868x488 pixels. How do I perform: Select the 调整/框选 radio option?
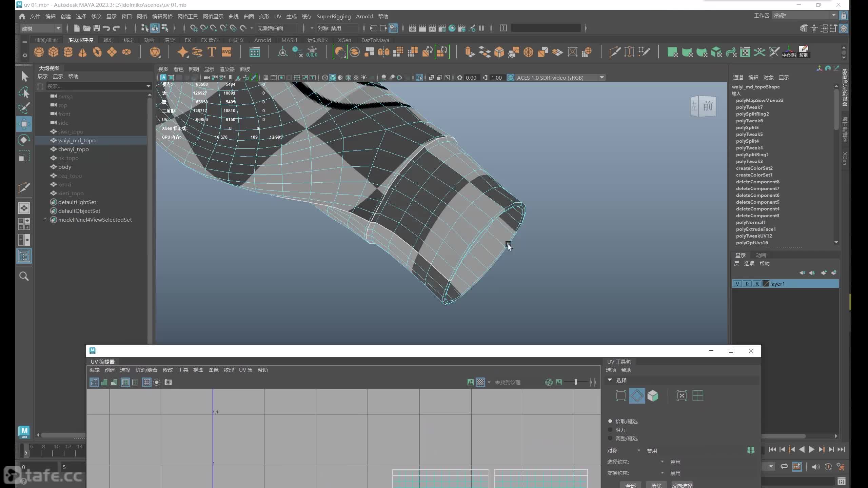(x=610, y=438)
